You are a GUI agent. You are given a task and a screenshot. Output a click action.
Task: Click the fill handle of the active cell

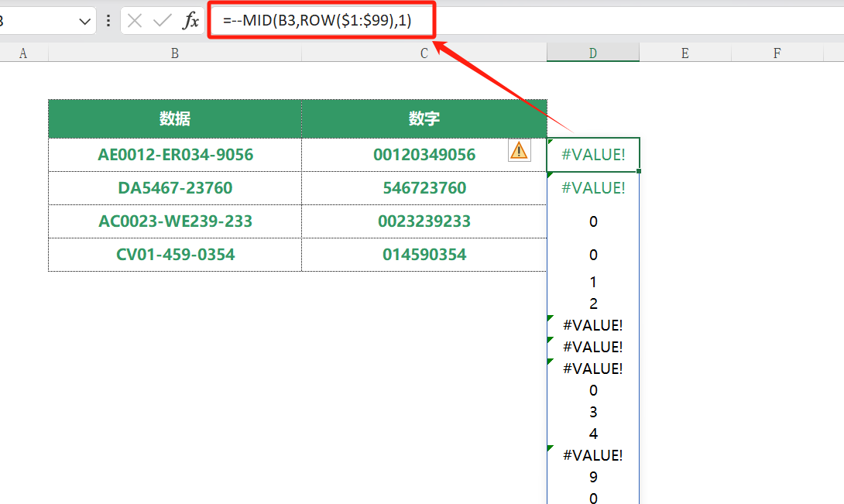click(639, 171)
